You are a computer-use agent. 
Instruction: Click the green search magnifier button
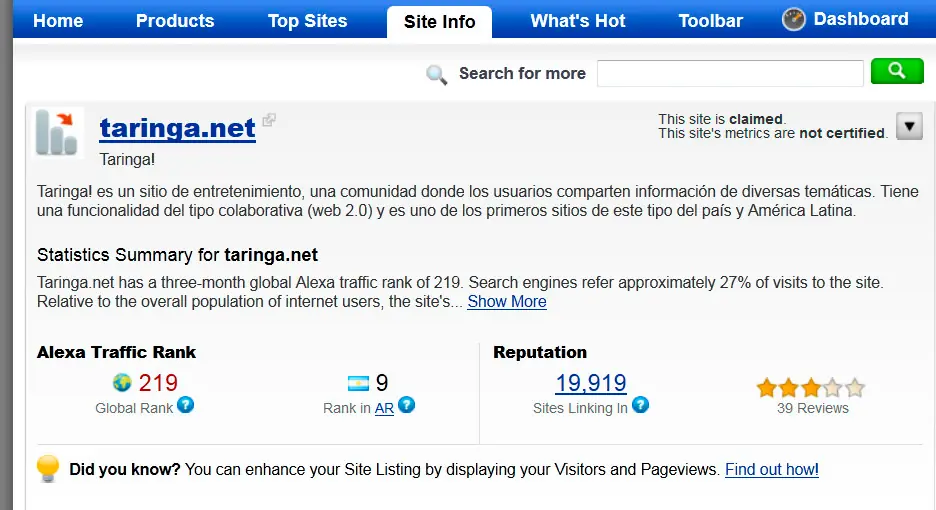pos(896,71)
